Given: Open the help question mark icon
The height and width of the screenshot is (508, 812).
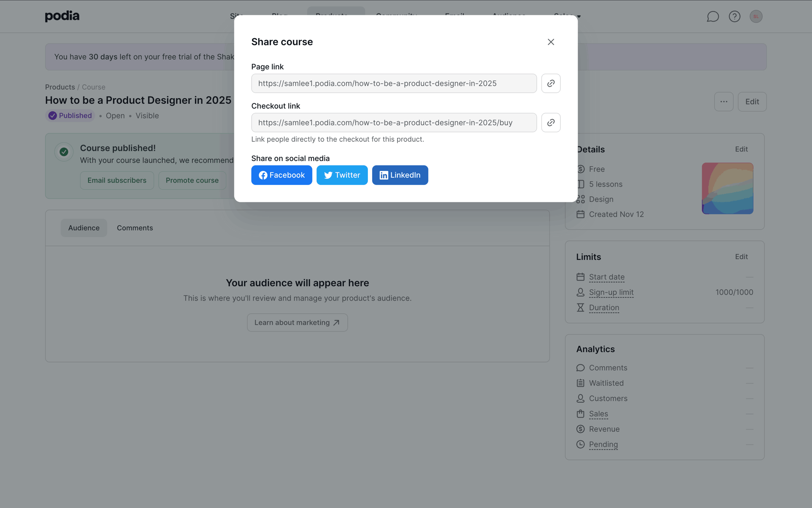Looking at the screenshot, I should (x=735, y=17).
